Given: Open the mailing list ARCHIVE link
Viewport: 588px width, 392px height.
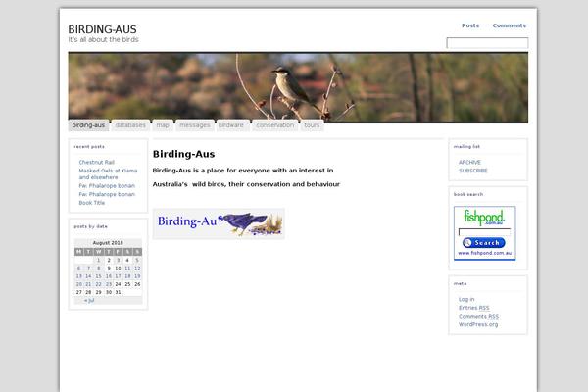Looking at the screenshot, I should point(469,162).
